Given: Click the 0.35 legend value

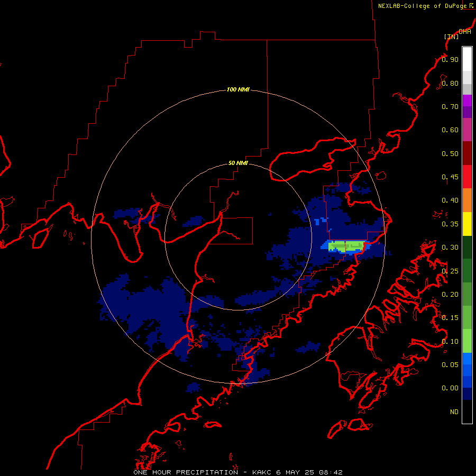Looking at the screenshot, I should pyautogui.click(x=450, y=224).
